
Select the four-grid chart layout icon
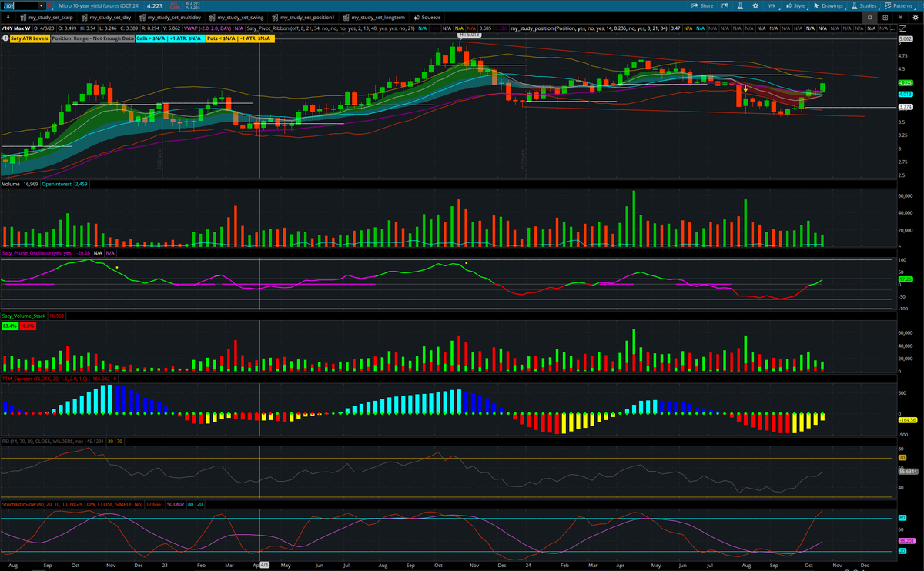click(886, 17)
